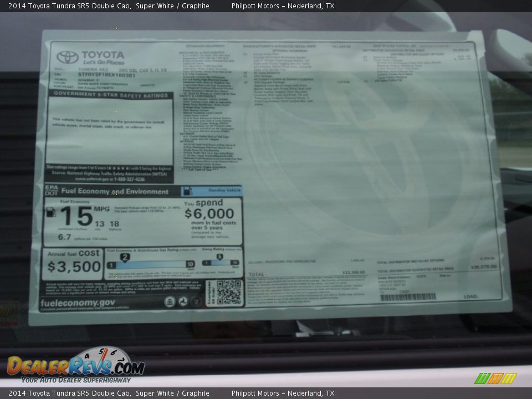This screenshot has height=399, width=532.
Task: Open the fueleconomy.gov link
Action: coord(78,303)
